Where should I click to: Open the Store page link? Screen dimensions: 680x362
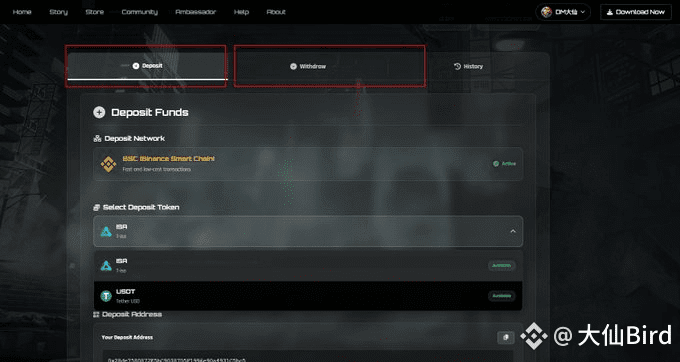(95, 12)
